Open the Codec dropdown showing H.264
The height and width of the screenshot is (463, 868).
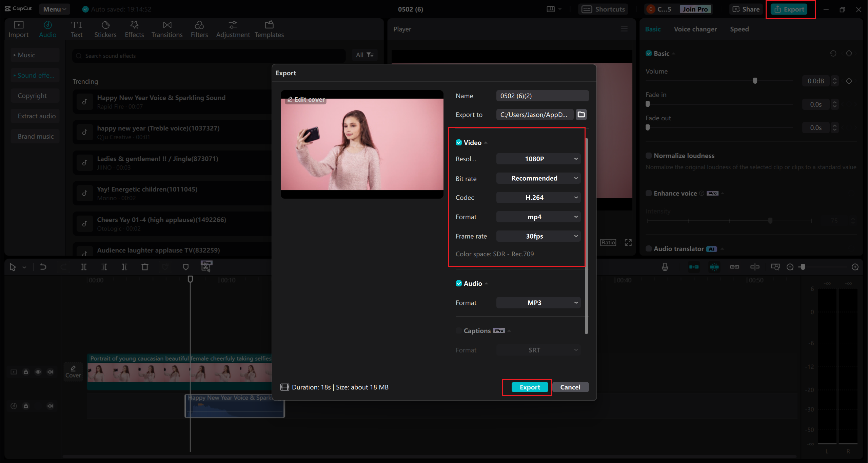[538, 197]
